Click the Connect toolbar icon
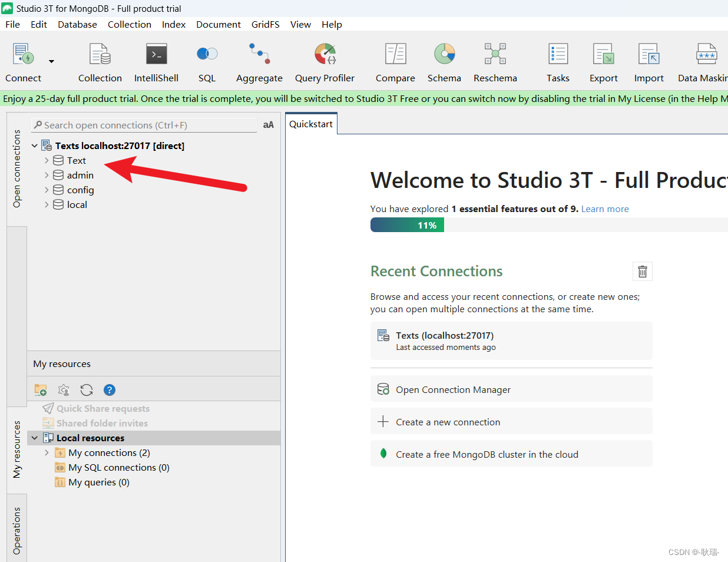The height and width of the screenshot is (562, 728). pos(23,54)
